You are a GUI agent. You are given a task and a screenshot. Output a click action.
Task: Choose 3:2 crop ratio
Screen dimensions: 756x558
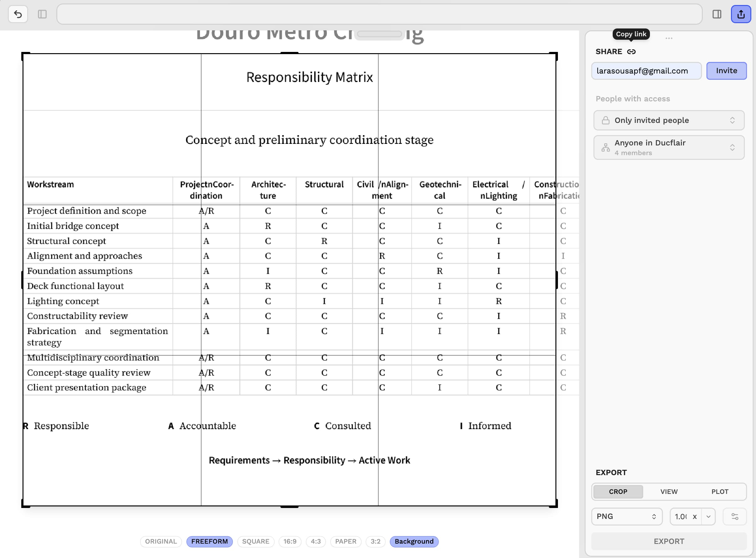click(x=375, y=541)
